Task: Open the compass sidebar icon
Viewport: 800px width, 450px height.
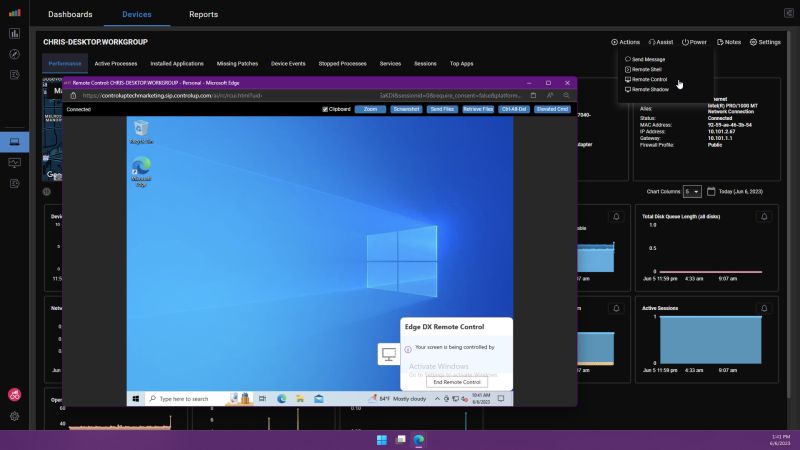Action: tap(14, 54)
